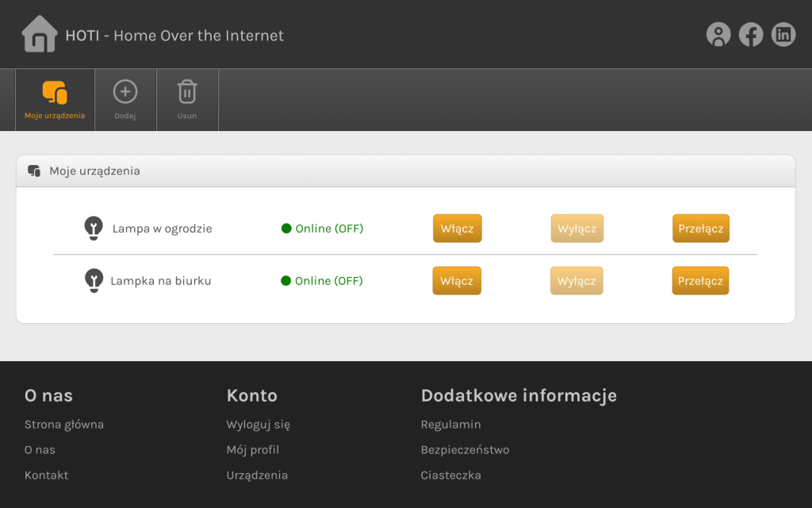812x508 pixels.
Task: Click the devices icon beside Moje urządzenia heading
Action: 34,171
